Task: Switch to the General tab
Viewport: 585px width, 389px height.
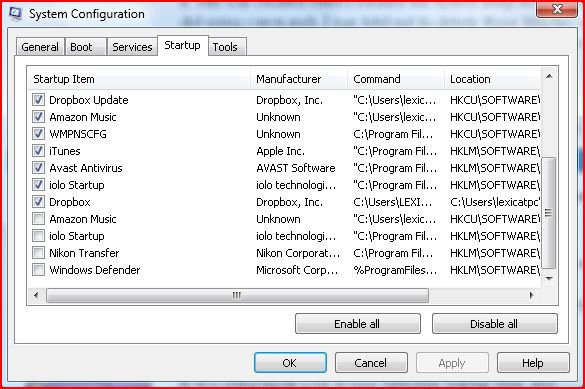Action: coord(40,47)
